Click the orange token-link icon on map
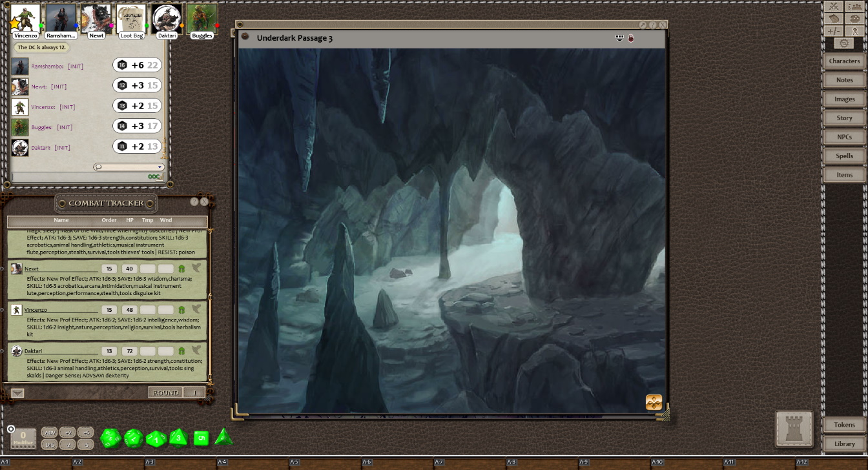 click(654, 402)
